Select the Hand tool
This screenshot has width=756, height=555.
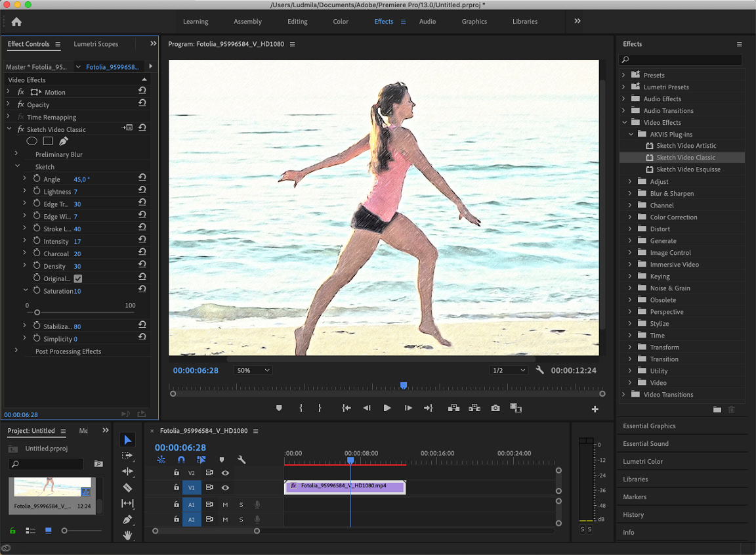coord(128,535)
